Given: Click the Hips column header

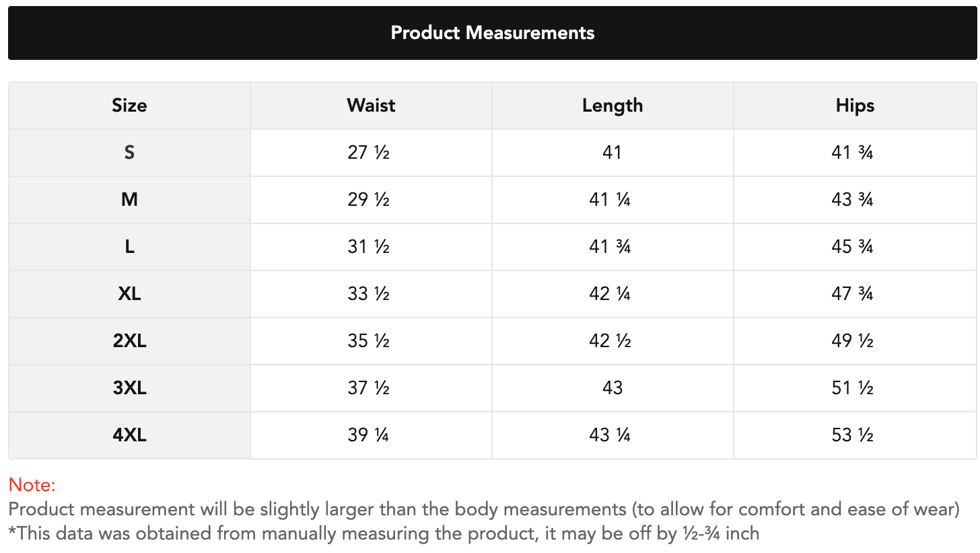Looking at the screenshot, I should 855,106.
